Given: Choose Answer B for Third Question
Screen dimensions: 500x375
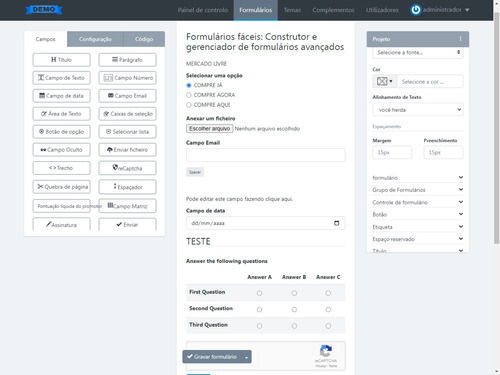Looking at the screenshot, I should pos(294,326).
